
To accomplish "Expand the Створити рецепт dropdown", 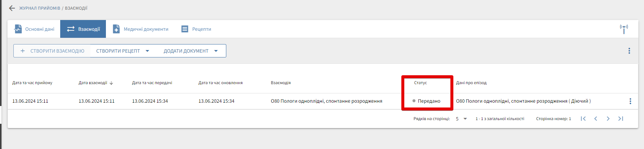I will [148, 51].
